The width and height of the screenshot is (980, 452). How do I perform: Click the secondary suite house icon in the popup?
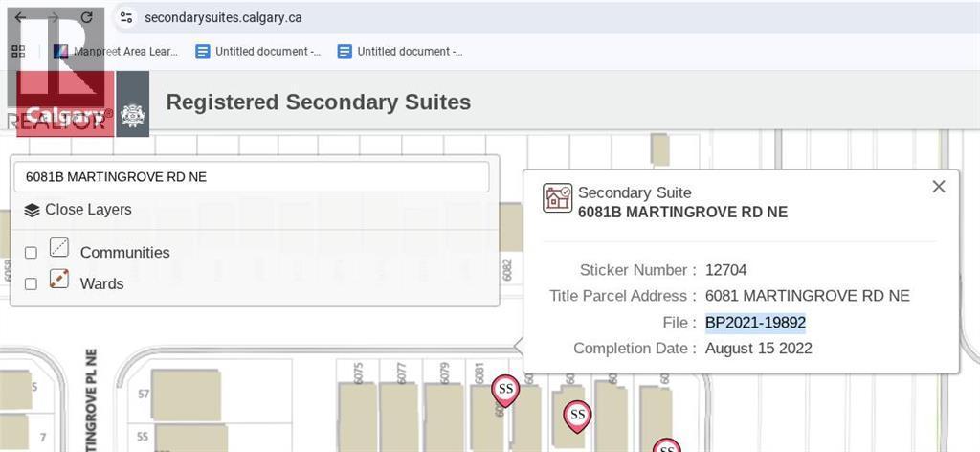557,198
